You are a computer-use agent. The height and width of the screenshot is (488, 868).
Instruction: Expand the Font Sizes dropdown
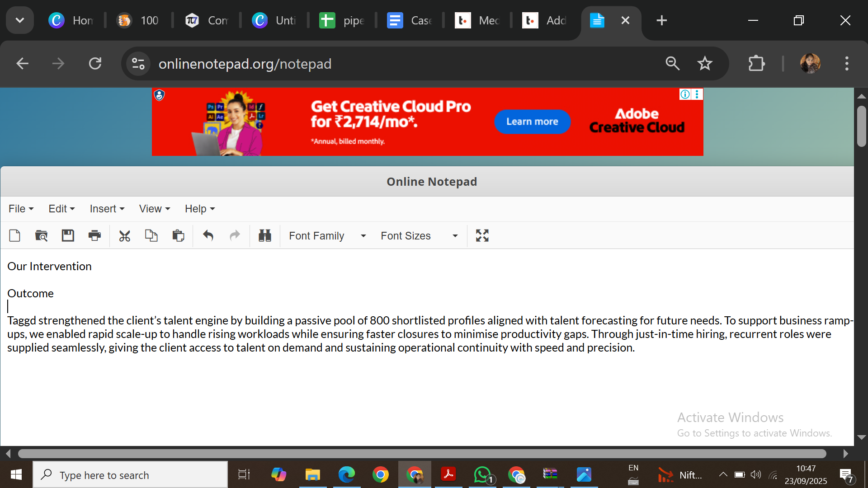click(419, 236)
